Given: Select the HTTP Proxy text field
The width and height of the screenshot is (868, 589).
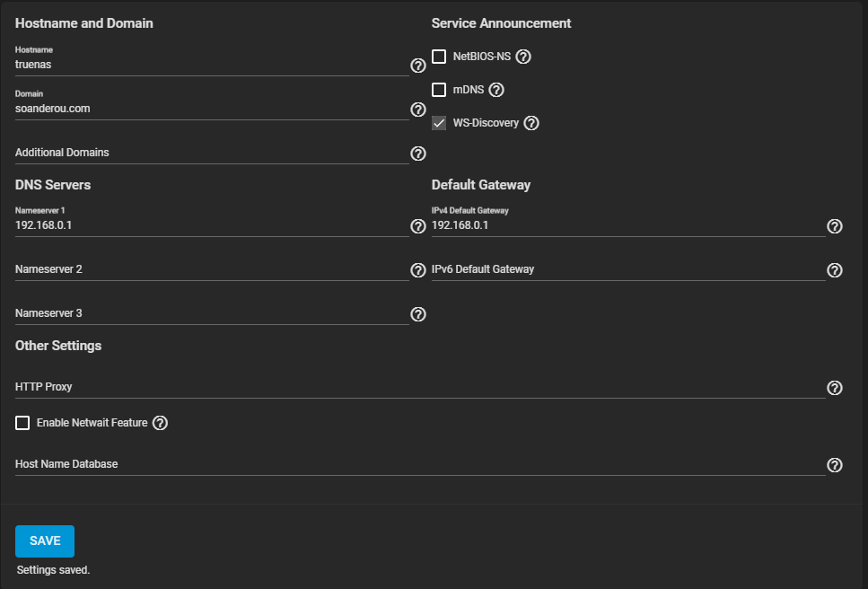Looking at the screenshot, I should pyautogui.click(x=419, y=387).
